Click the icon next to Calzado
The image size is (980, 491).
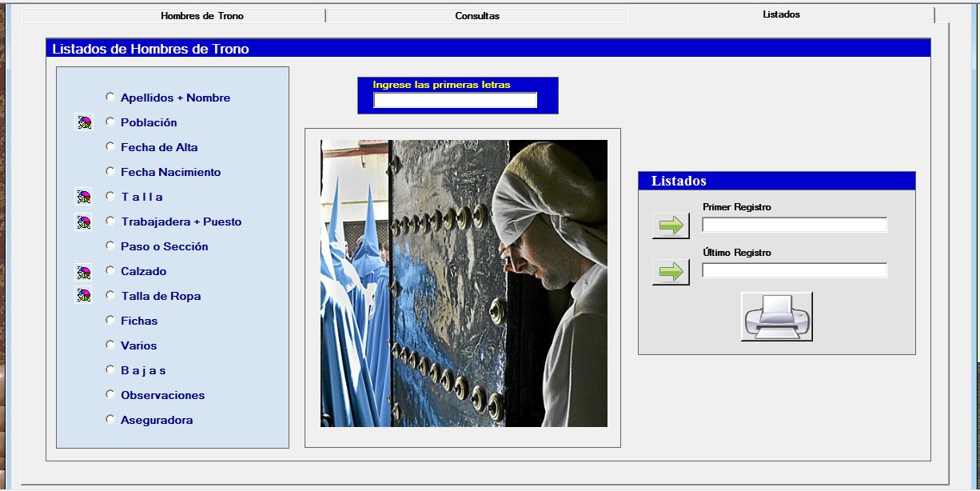pos(83,271)
